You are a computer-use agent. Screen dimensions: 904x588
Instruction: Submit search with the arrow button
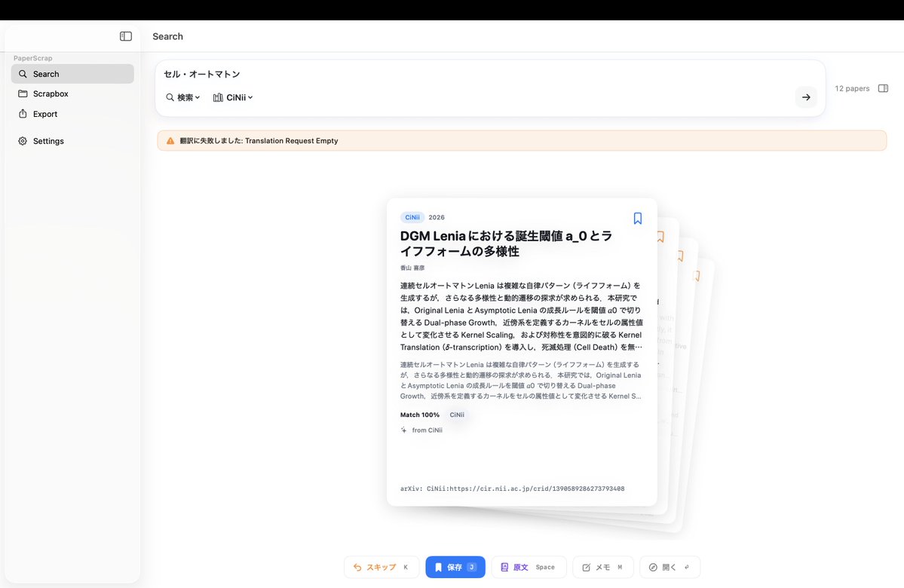tap(806, 96)
